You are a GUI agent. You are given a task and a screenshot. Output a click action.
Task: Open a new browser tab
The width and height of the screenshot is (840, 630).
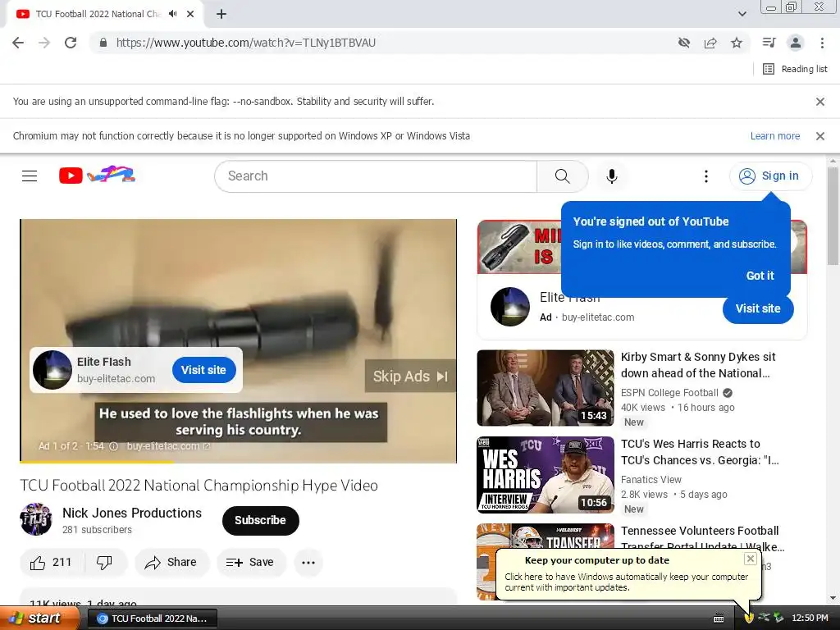[x=221, y=14]
